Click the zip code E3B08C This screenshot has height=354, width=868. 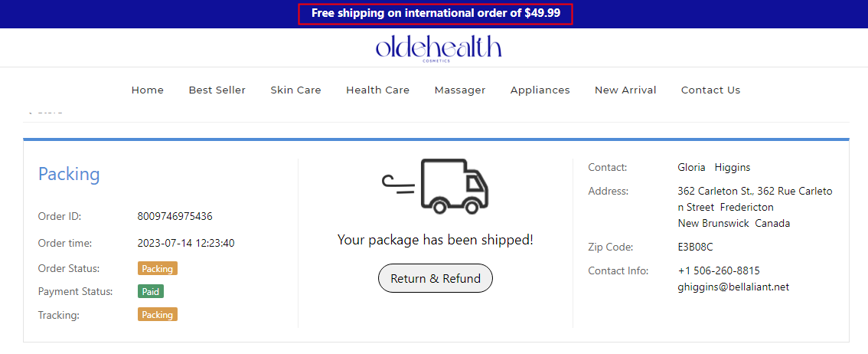point(696,247)
